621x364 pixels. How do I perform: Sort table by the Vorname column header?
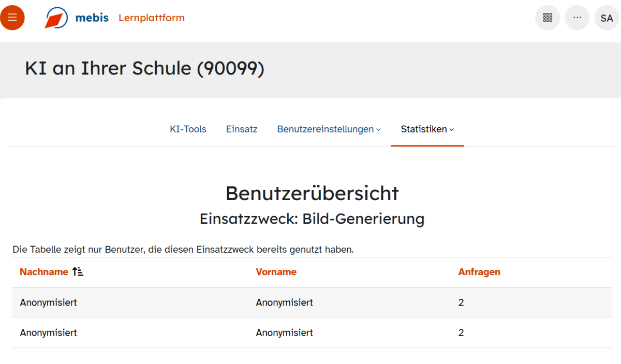click(x=276, y=272)
